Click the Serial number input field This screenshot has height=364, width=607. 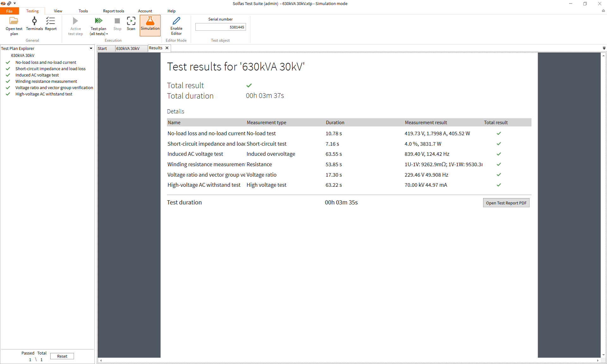[x=220, y=27]
